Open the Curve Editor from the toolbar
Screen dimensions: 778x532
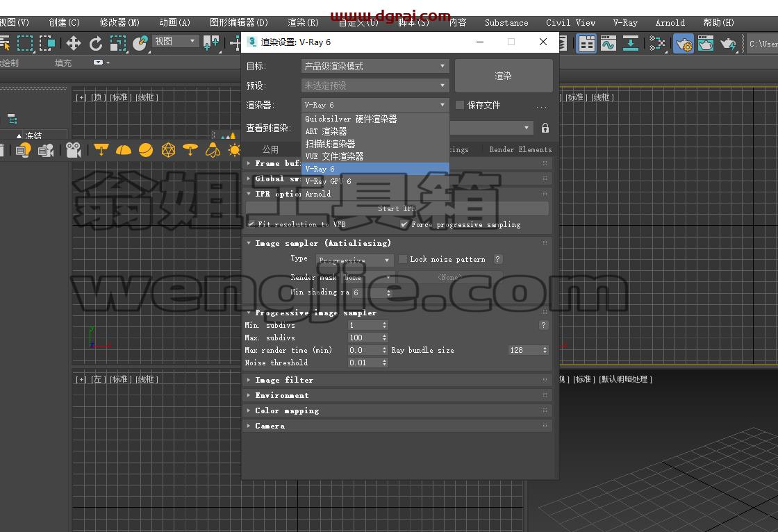tap(609, 44)
